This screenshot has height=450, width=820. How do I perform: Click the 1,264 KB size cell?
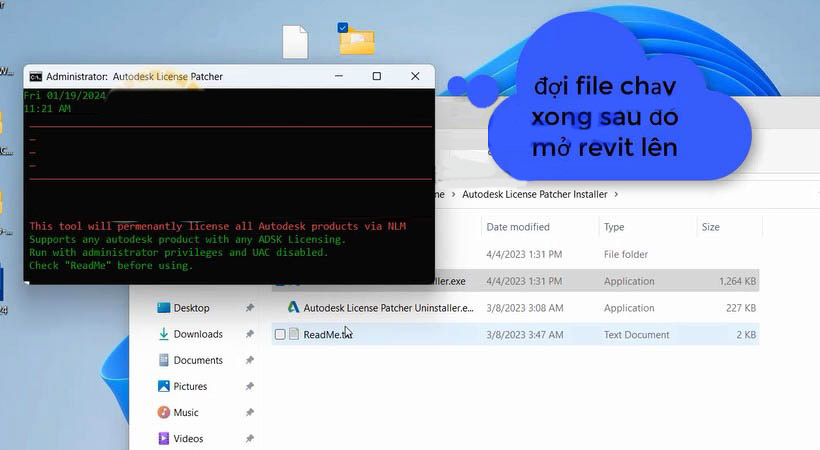(x=737, y=281)
